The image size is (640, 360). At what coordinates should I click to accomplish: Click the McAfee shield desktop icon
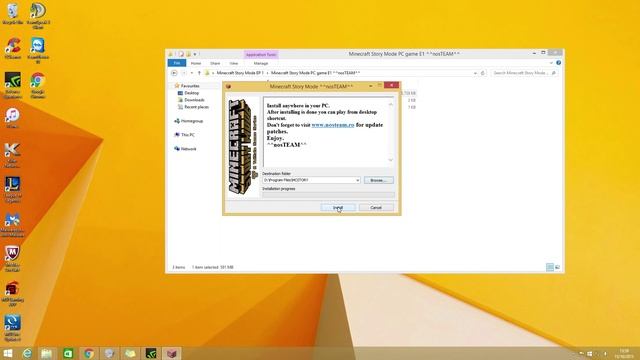pos(12,258)
